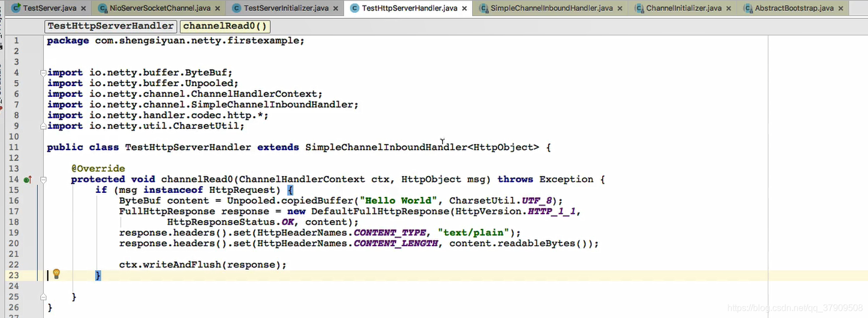Collapse the imports block at line 4
Screen dimensions: 868x318
(43, 73)
